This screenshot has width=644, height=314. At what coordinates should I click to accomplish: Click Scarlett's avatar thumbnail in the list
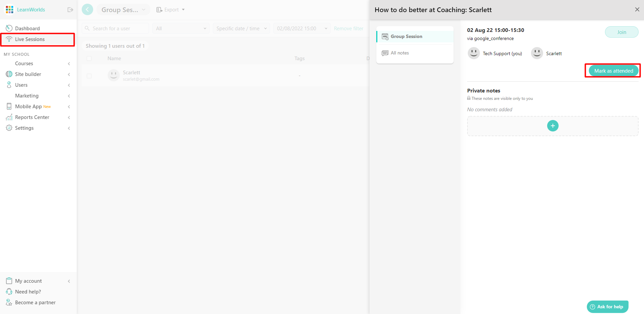click(113, 75)
